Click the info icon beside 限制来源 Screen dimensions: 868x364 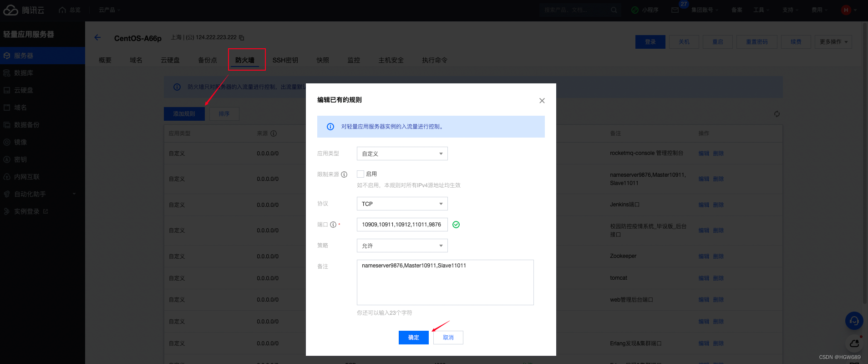[x=344, y=174]
